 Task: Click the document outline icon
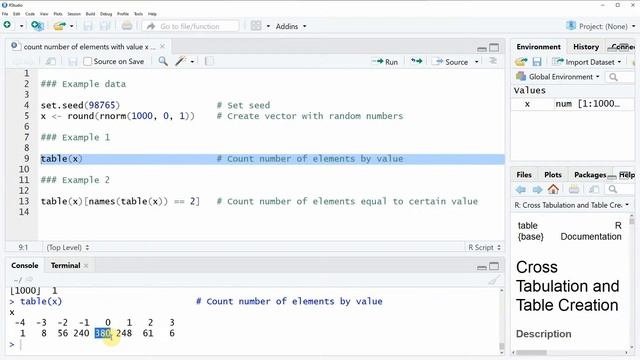[493, 61]
